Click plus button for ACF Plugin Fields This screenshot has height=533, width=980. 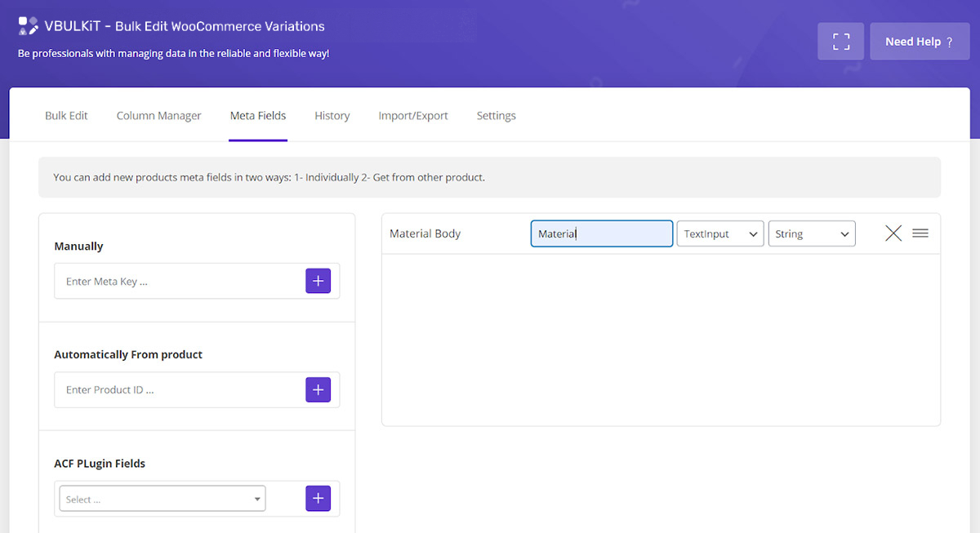(x=318, y=498)
